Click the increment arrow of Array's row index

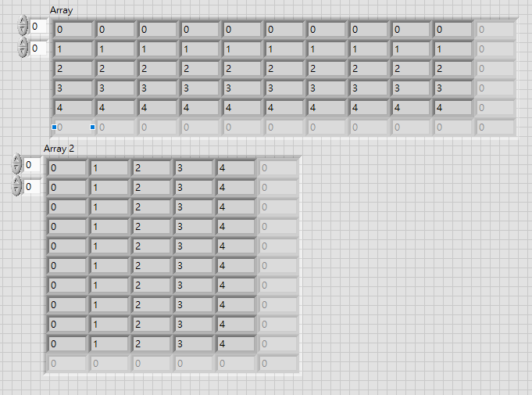click(x=23, y=22)
